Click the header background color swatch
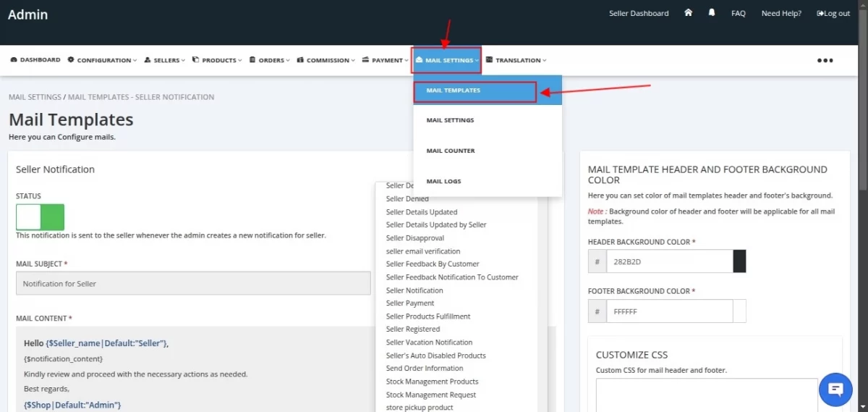868x412 pixels. point(739,261)
